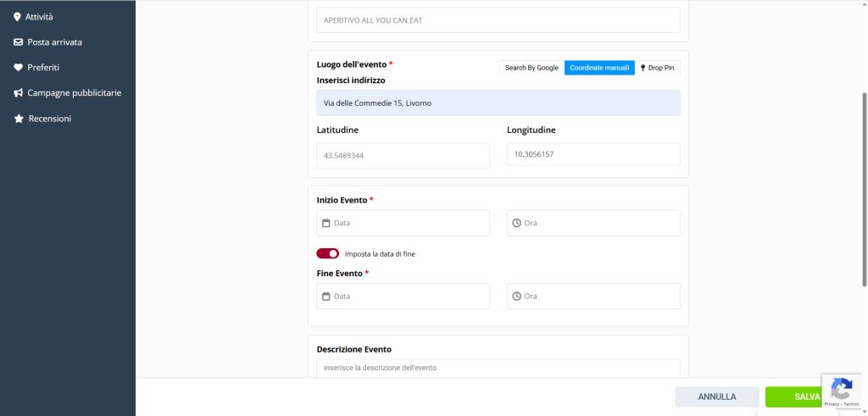The height and width of the screenshot is (416, 868).
Task: Select the Search By Google tab
Action: 531,68
